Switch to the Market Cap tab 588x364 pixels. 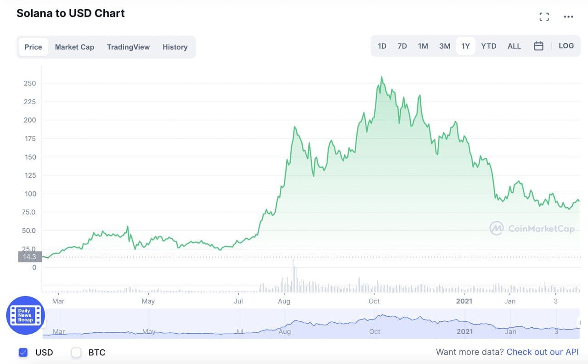click(74, 47)
